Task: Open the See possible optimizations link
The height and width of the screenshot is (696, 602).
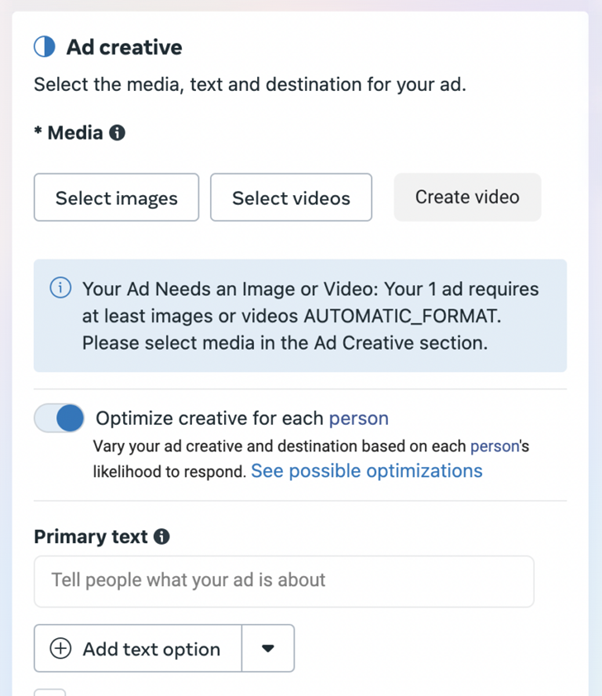Action: (366, 471)
